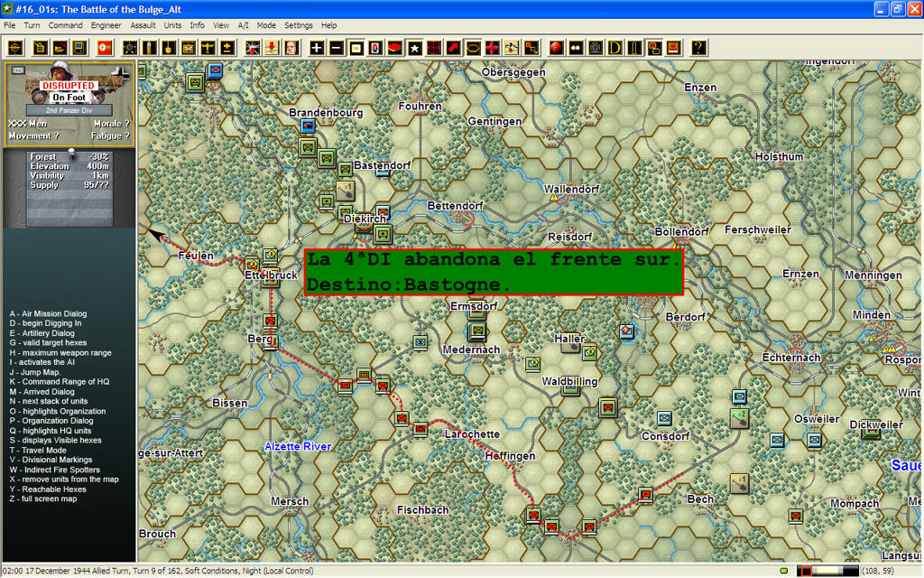Viewport: 924px width, 578px height.
Task: Click the red down-arrow toolbar icon
Action: [272, 48]
